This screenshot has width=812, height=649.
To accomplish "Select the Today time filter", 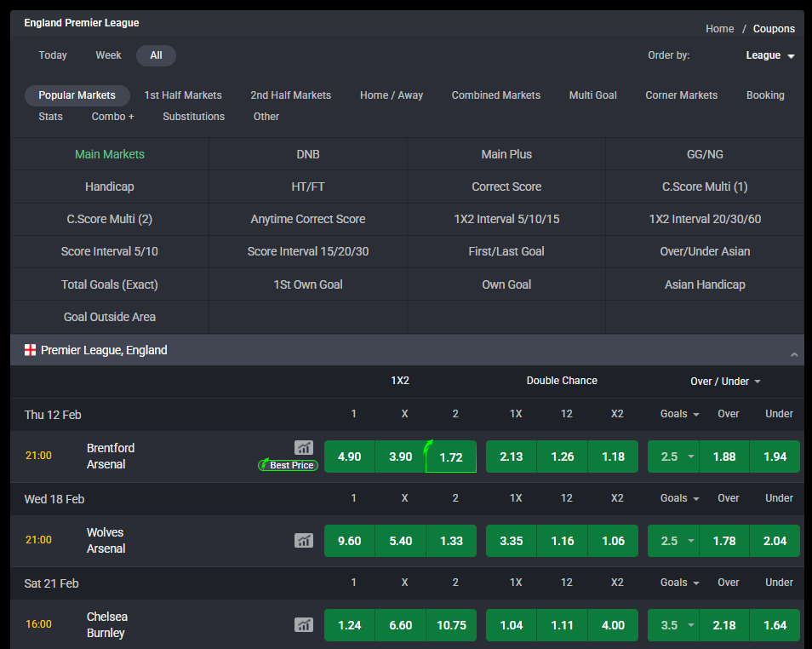I will tap(53, 55).
